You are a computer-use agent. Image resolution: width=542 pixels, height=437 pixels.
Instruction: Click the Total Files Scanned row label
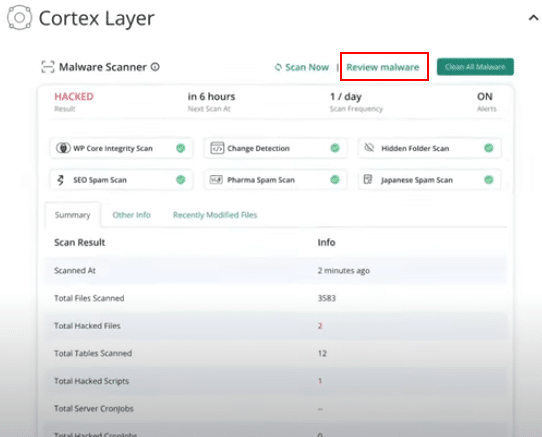[89, 298]
